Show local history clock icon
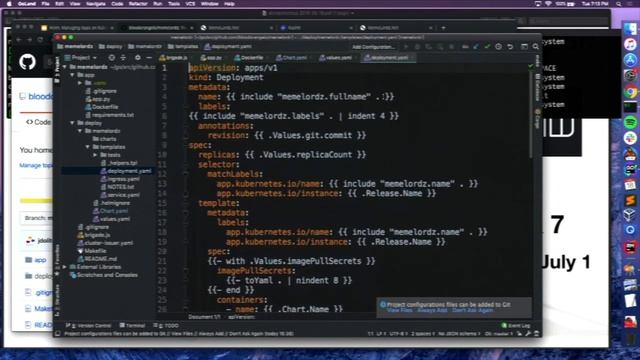 (x=498, y=47)
